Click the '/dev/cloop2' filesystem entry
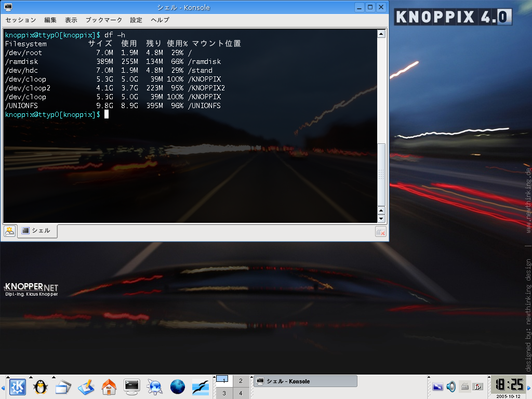532x399 pixels. tap(28, 88)
